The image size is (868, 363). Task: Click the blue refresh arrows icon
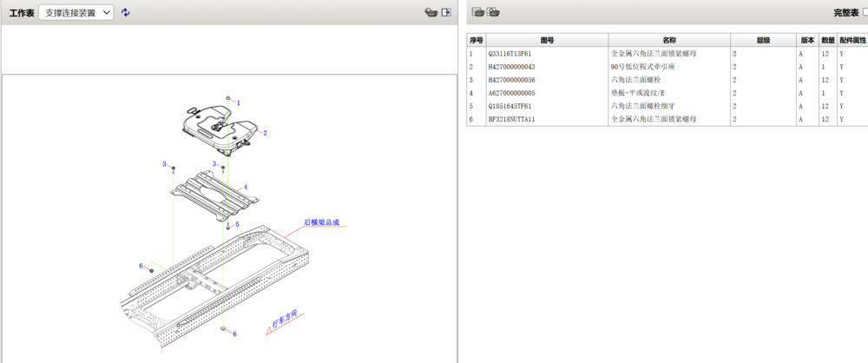126,12
